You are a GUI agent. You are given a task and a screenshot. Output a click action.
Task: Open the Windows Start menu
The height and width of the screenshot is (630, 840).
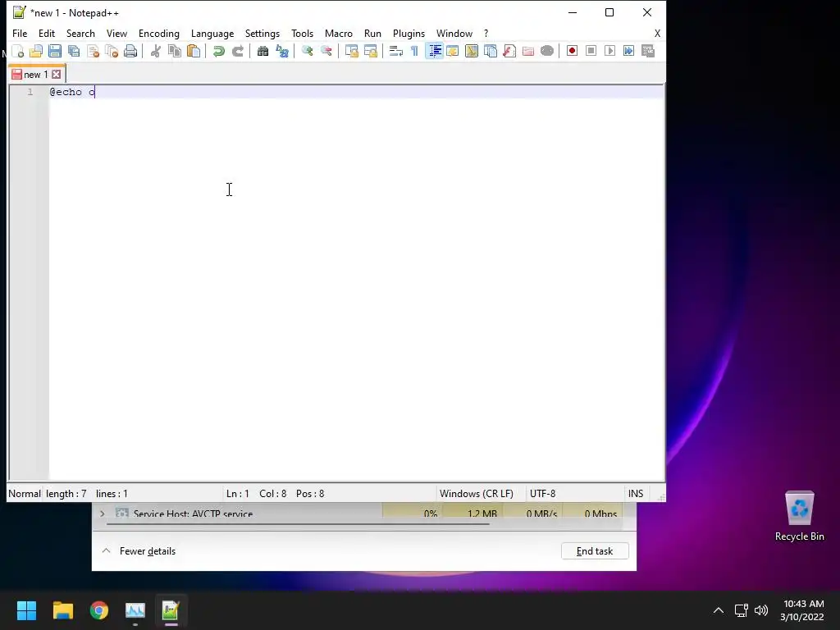pos(26,610)
